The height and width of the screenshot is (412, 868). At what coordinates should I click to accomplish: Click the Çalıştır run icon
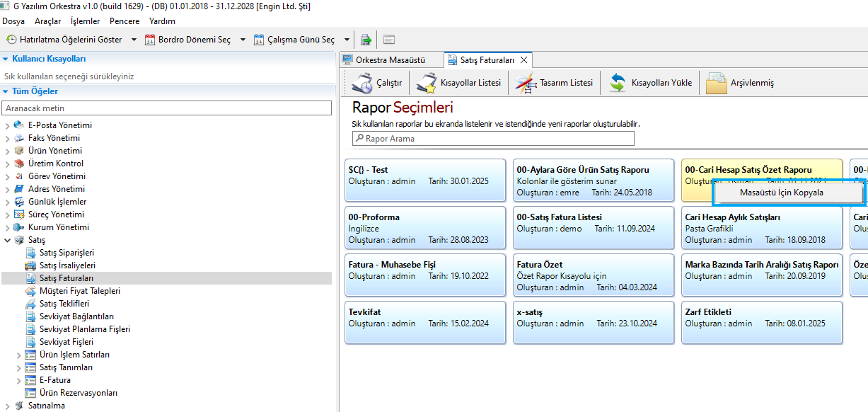coord(363,83)
